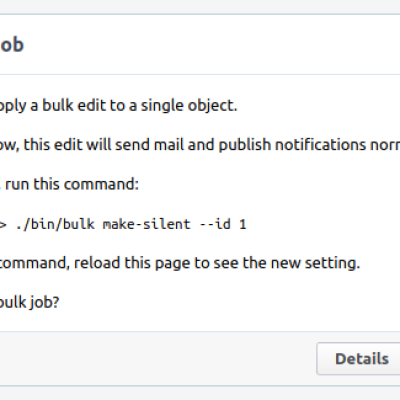Screen dimensions: 400x400
Task: Click the gray footer area left of Details
Action: pos(157,359)
